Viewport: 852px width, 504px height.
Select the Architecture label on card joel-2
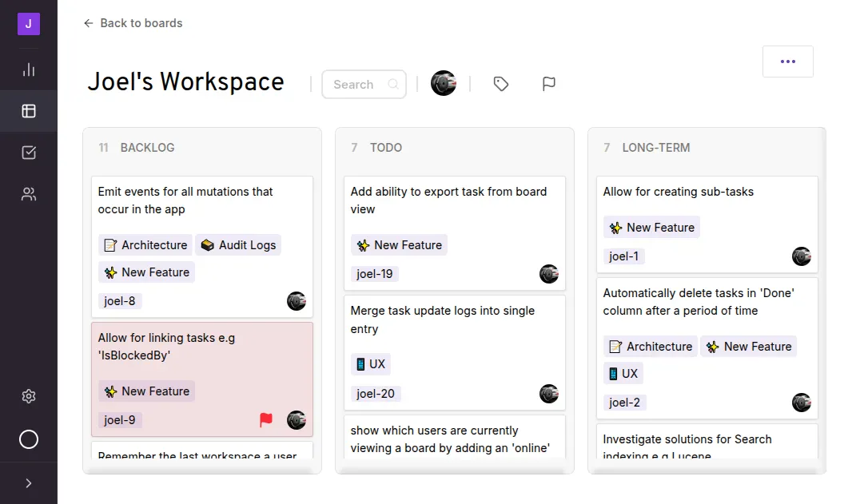[x=650, y=347]
